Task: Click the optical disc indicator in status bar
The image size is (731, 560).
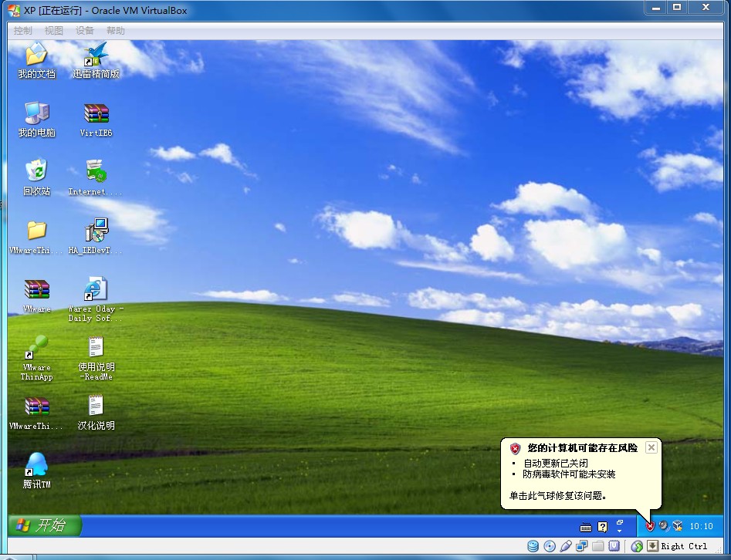Action: click(550, 546)
